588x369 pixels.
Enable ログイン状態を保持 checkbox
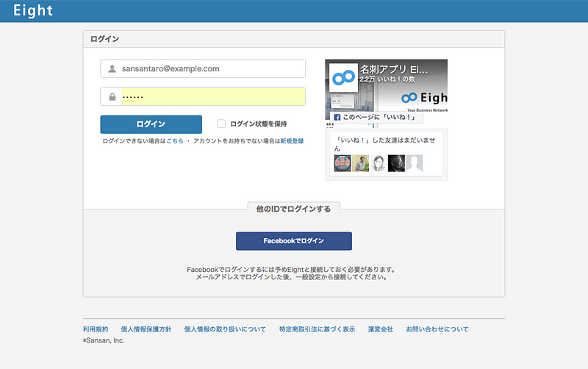(x=221, y=123)
